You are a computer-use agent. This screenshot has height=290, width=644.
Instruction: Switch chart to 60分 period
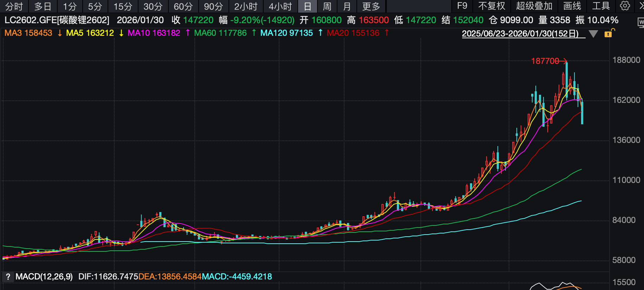click(183, 6)
